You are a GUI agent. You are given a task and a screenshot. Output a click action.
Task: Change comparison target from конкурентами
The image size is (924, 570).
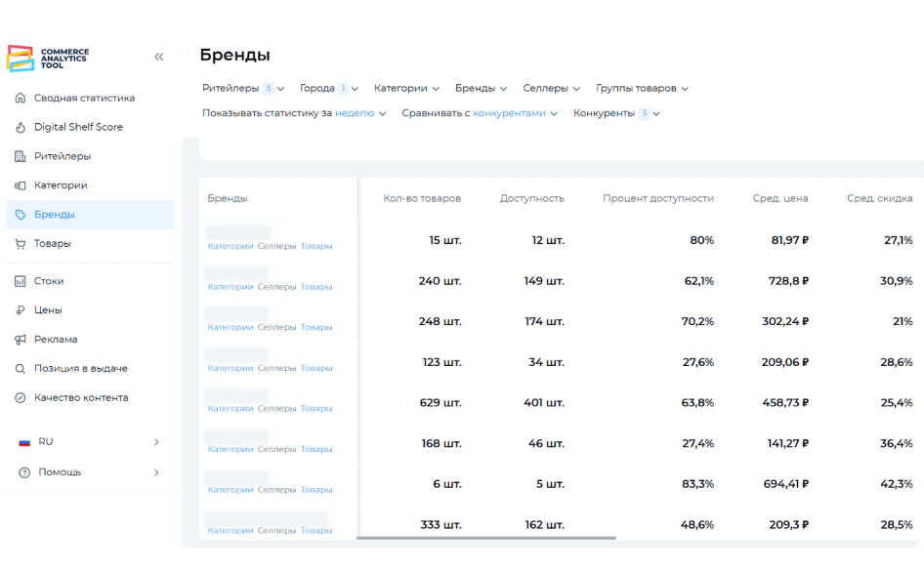click(515, 113)
